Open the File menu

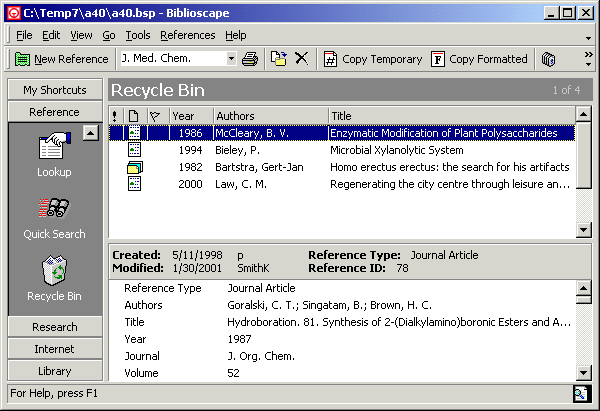(x=24, y=35)
